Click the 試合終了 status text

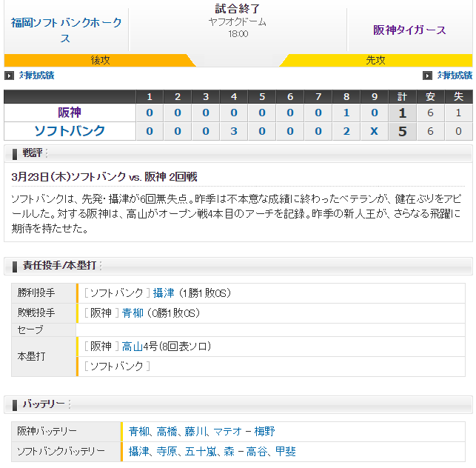click(x=238, y=8)
